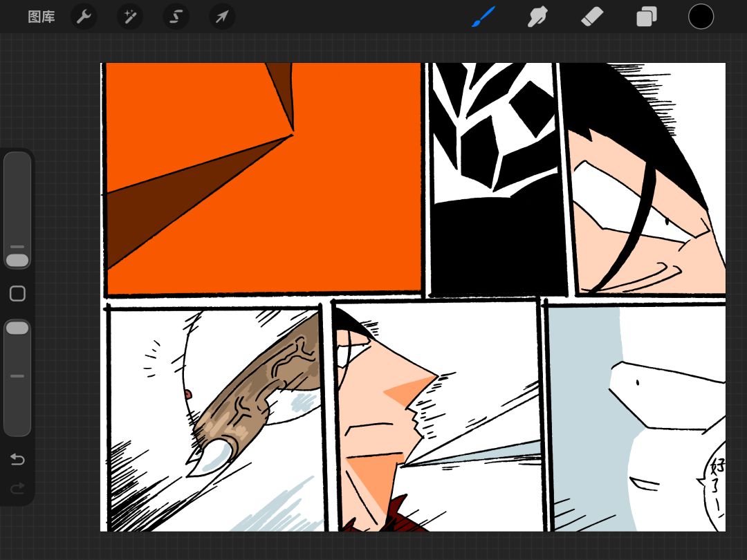Activate the Transform arrow tool

221,17
